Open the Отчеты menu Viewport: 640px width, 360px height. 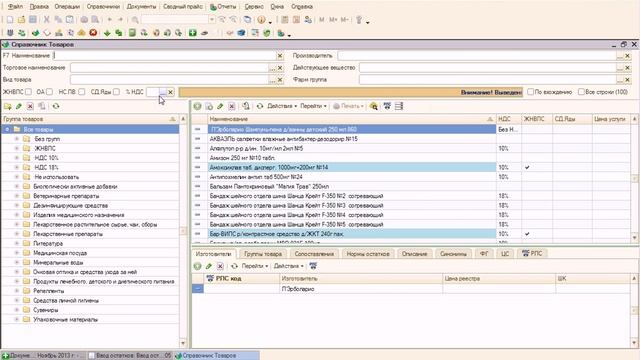pyautogui.click(x=223, y=7)
